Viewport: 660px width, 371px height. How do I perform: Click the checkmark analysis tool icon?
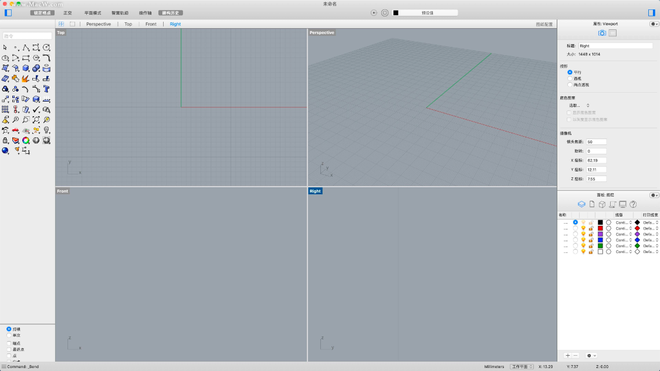(36, 109)
